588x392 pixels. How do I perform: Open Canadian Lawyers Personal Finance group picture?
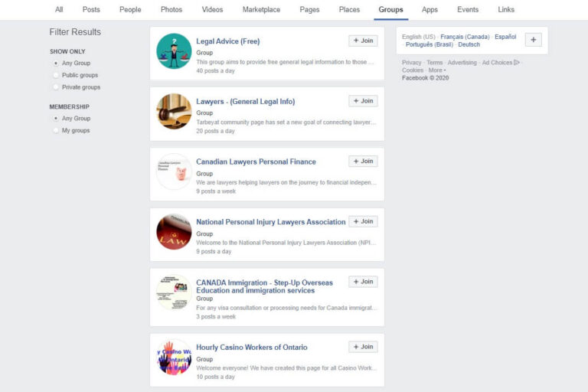[x=174, y=171]
